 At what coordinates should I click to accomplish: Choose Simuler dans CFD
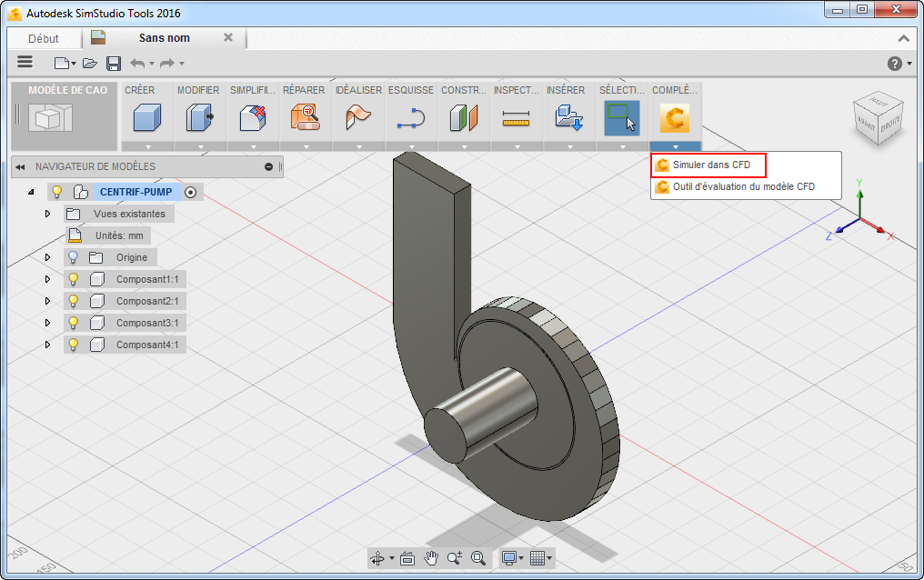708,165
